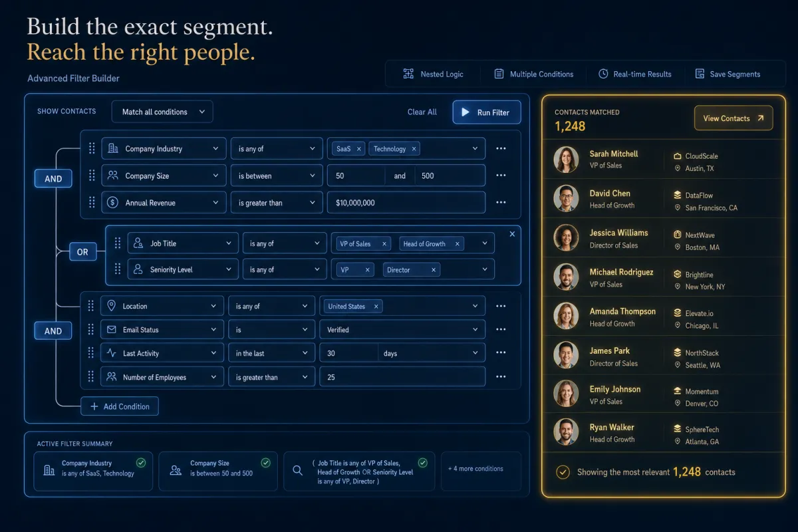Click the Add Condition button
Image resolution: width=798 pixels, height=532 pixels.
click(x=120, y=406)
